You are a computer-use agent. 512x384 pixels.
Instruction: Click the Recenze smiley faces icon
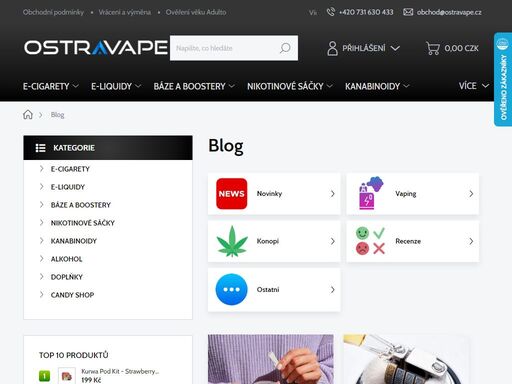370,241
